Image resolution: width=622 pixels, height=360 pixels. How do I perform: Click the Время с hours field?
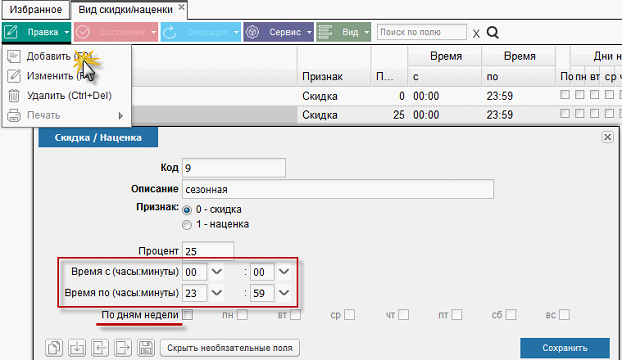[x=195, y=272]
